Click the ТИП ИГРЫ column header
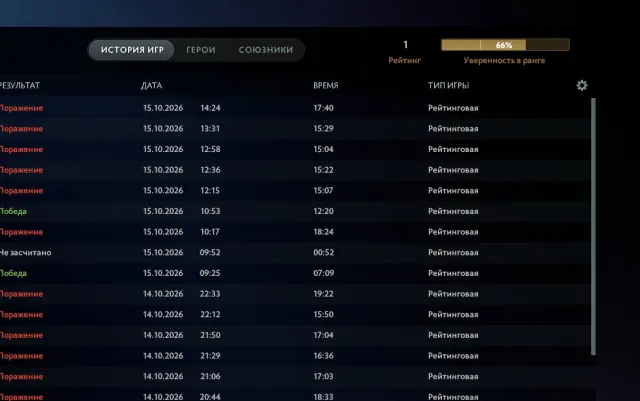This screenshot has height=401, width=640. 448,85
